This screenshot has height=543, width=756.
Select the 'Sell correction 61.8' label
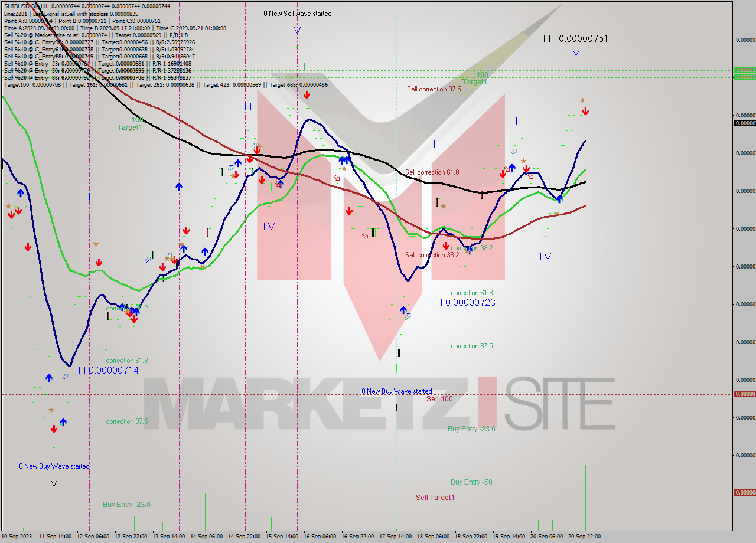tap(432, 172)
